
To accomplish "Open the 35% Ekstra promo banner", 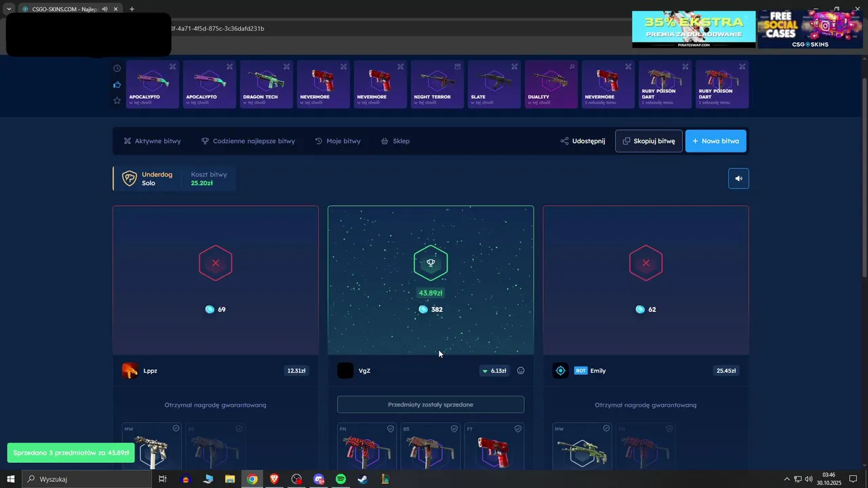I will pyautogui.click(x=694, y=29).
